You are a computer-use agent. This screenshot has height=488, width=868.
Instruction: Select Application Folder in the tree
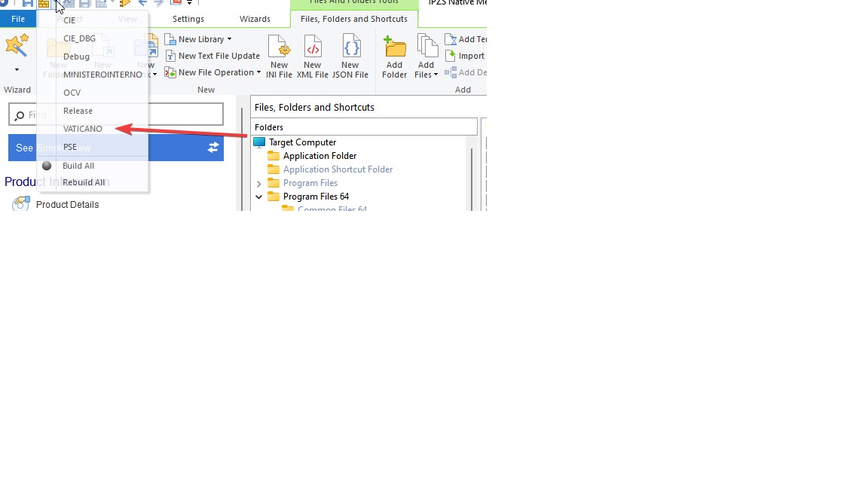pos(319,156)
